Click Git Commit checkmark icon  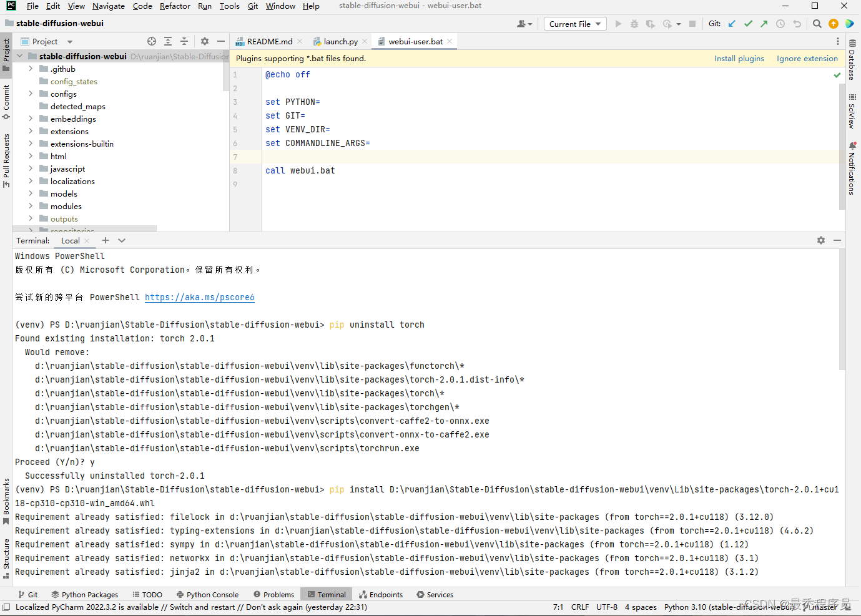[748, 24]
